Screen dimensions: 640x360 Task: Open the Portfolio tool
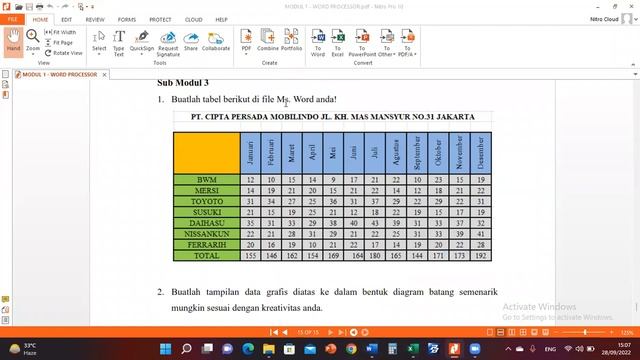point(291,40)
